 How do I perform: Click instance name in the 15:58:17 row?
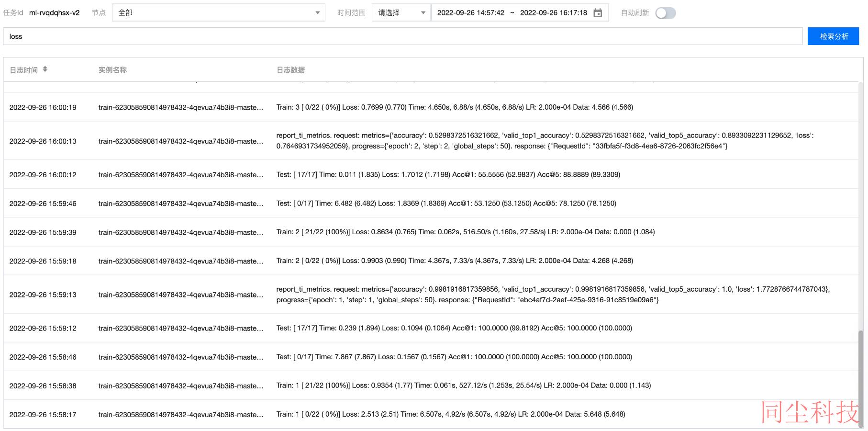pyautogui.click(x=181, y=414)
